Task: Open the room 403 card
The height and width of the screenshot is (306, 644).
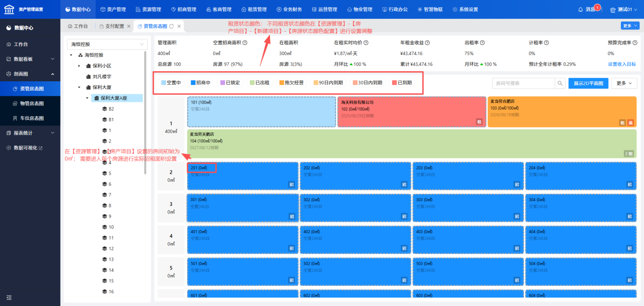Action: 468,240
